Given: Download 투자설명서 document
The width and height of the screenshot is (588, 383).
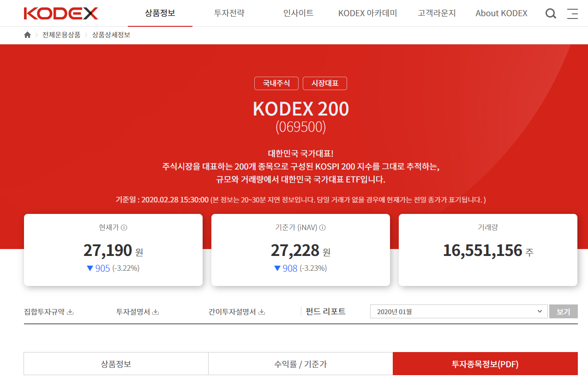Looking at the screenshot, I should pyautogui.click(x=138, y=312).
